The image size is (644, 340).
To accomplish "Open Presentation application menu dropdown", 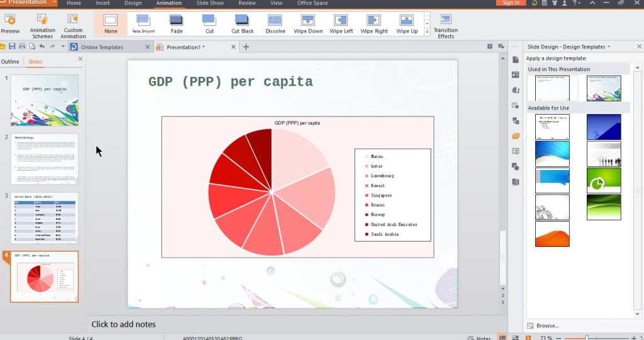I will click(55, 3).
